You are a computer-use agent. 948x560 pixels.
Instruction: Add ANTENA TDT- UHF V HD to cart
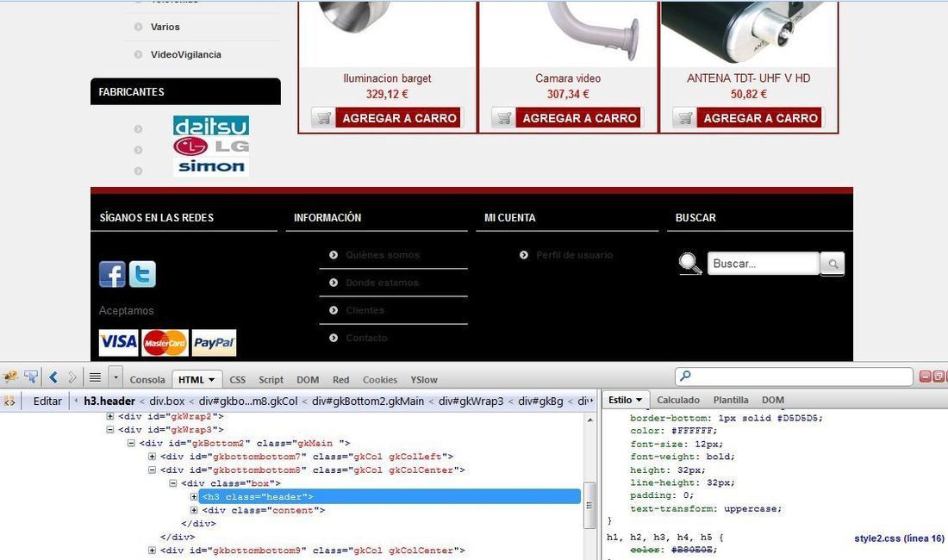(760, 118)
